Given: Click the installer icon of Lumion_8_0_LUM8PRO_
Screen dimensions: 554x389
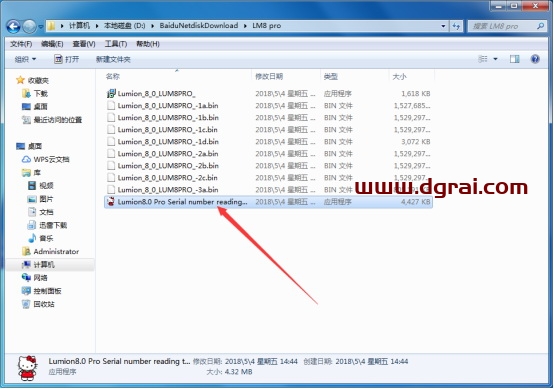Looking at the screenshot, I should [111, 93].
